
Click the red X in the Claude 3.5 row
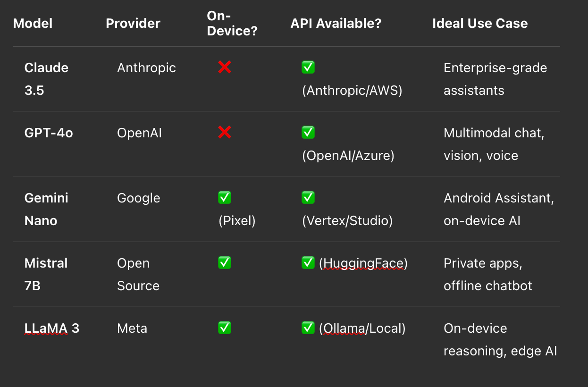tap(224, 67)
